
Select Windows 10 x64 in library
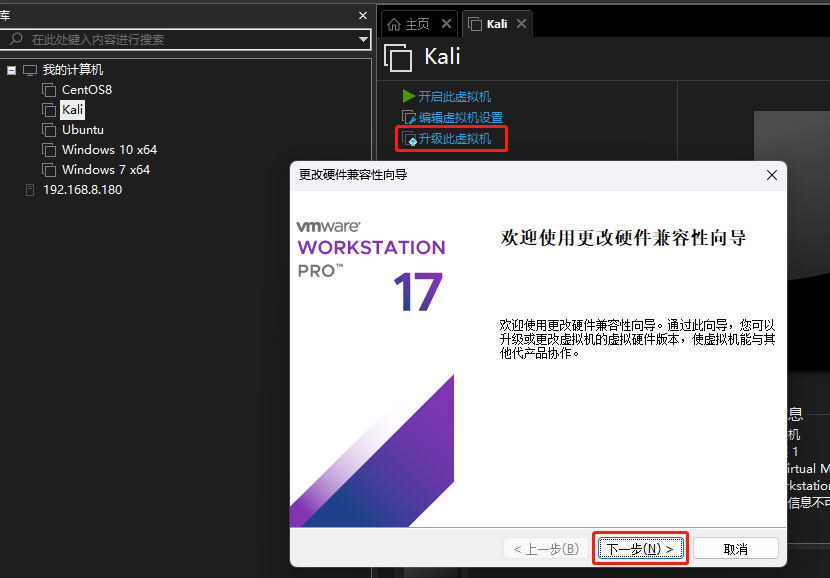pyautogui.click(x=110, y=150)
